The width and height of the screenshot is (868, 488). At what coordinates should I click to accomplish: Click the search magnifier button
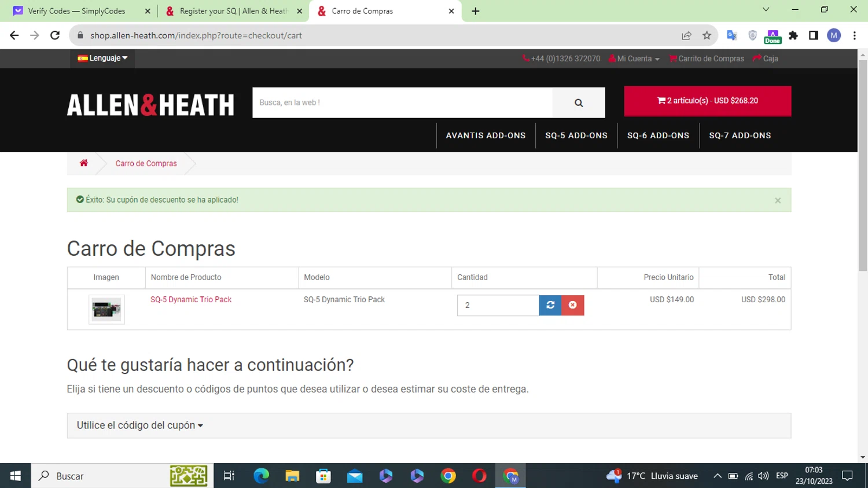point(579,102)
